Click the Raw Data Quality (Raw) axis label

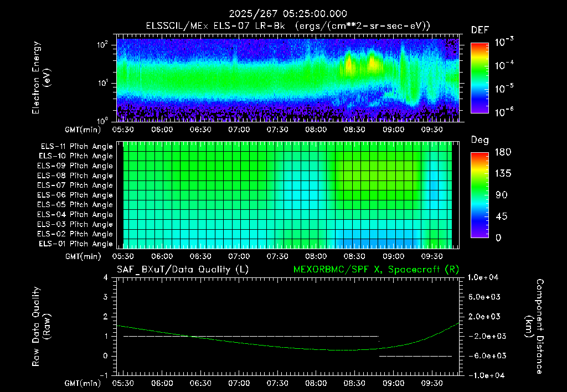click(x=41, y=327)
